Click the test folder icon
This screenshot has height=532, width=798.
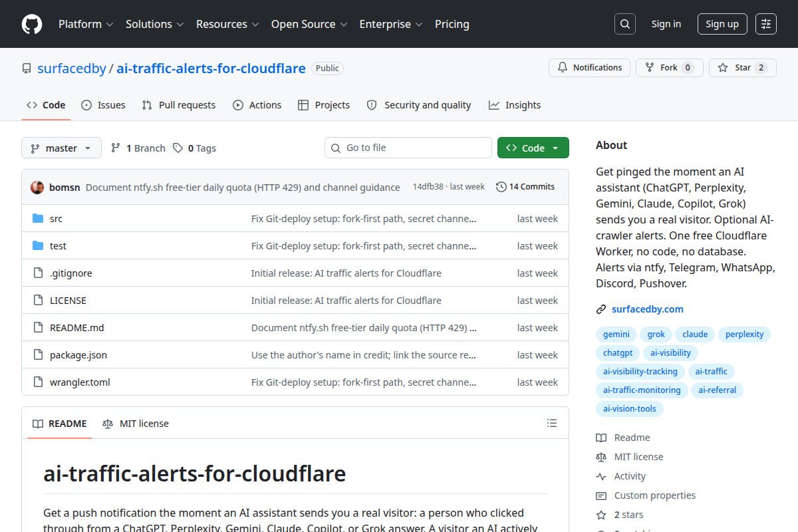(x=38, y=246)
